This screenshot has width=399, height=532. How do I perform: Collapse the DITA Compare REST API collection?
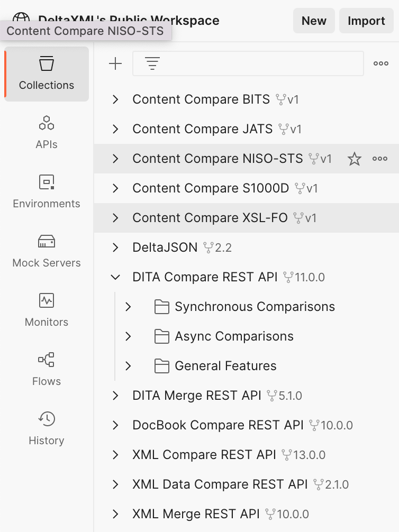[x=115, y=277]
